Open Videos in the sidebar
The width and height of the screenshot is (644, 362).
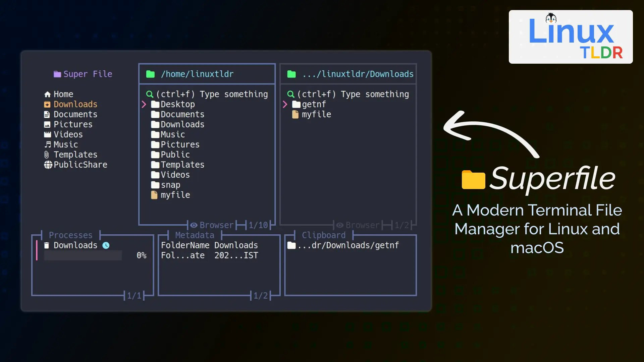pos(68,134)
